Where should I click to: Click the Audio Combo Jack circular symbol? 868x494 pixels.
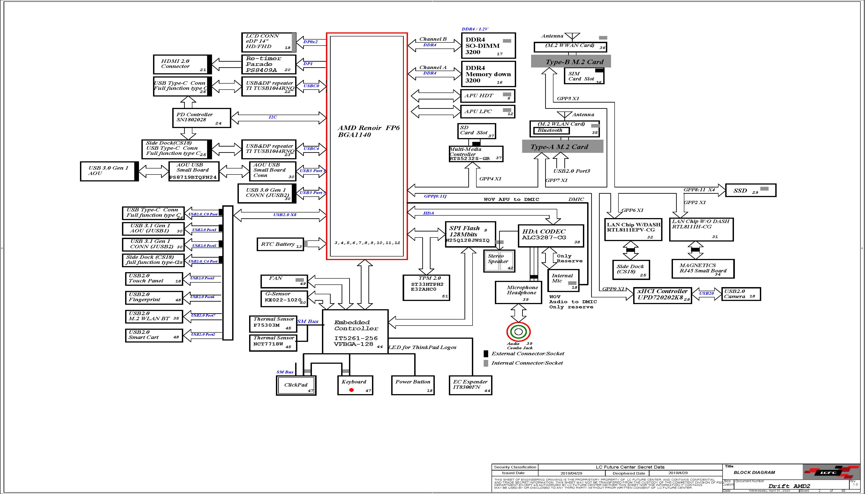(x=518, y=332)
